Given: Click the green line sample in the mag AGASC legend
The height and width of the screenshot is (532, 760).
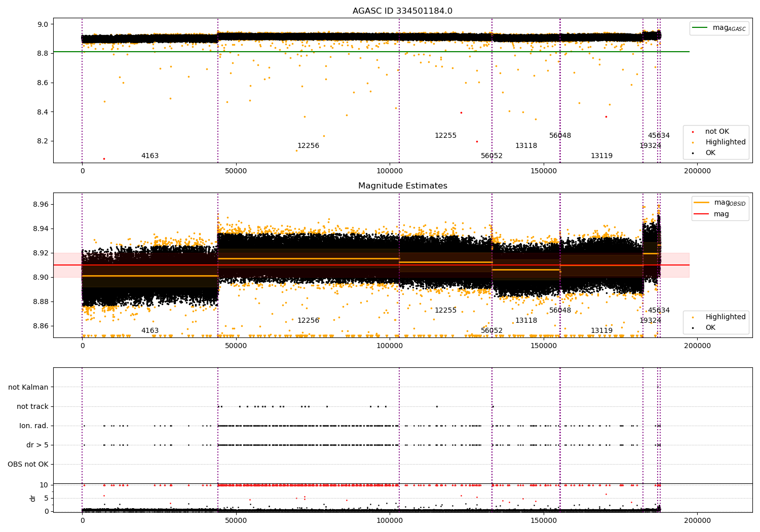Looking at the screenshot, I should [700, 28].
